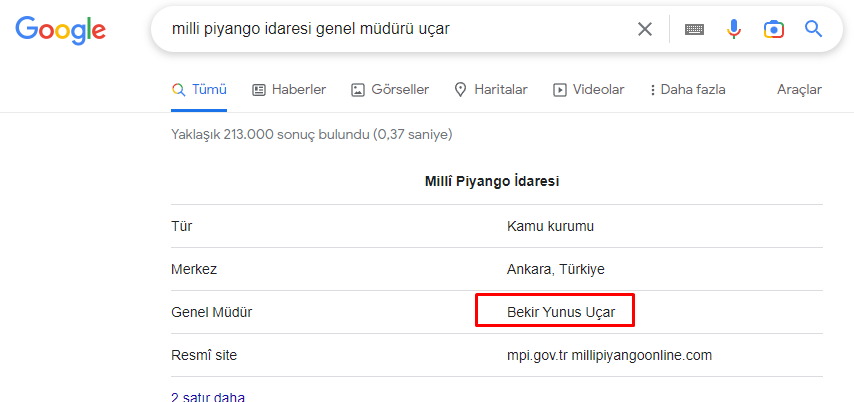Open the Videolar tab
Image resolution: width=854 pixels, height=402 pixels.
(x=588, y=90)
